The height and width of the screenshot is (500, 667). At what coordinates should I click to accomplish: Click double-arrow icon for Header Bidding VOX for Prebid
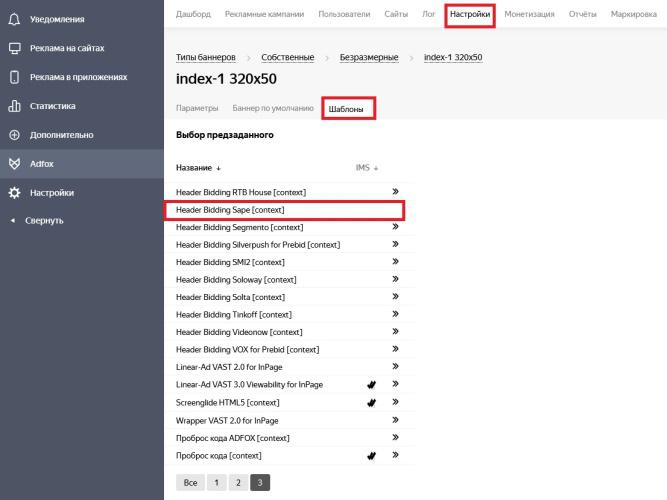click(x=395, y=349)
